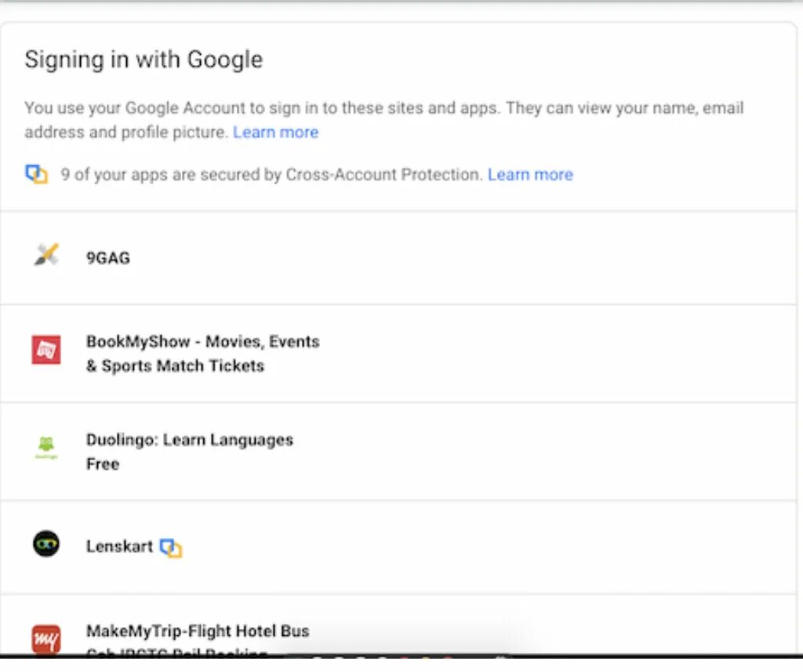This screenshot has height=672, width=803.
Task: Select the BookMyShow - Movies, Events entry
Action: (x=202, y=342)
